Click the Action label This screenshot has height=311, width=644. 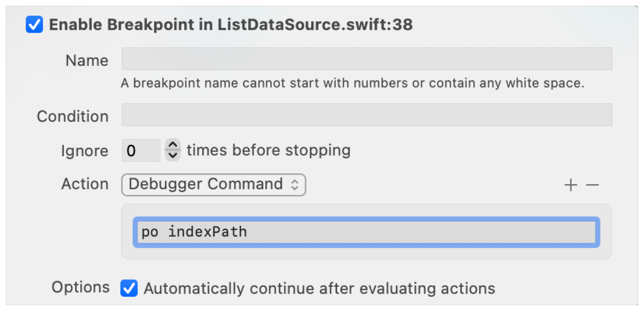(85, 184)
